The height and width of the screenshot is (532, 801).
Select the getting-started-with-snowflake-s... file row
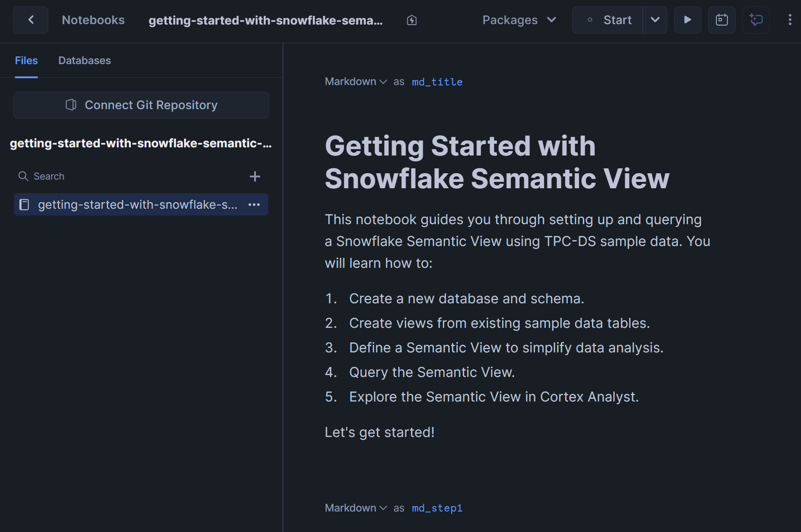(141, 205)
